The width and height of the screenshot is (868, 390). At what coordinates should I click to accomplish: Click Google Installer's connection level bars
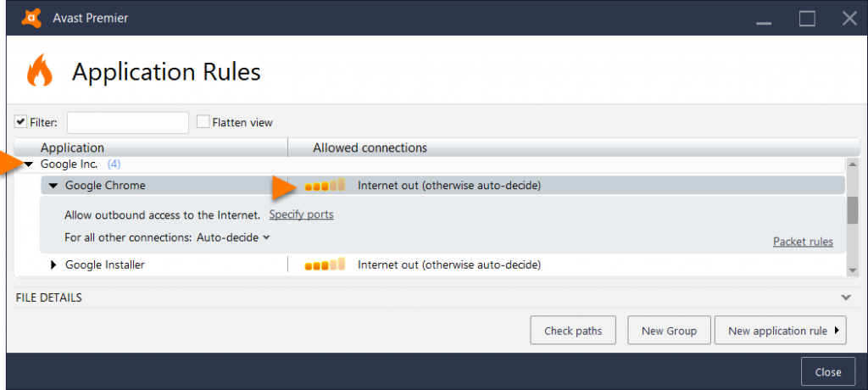tap(325, 265)
